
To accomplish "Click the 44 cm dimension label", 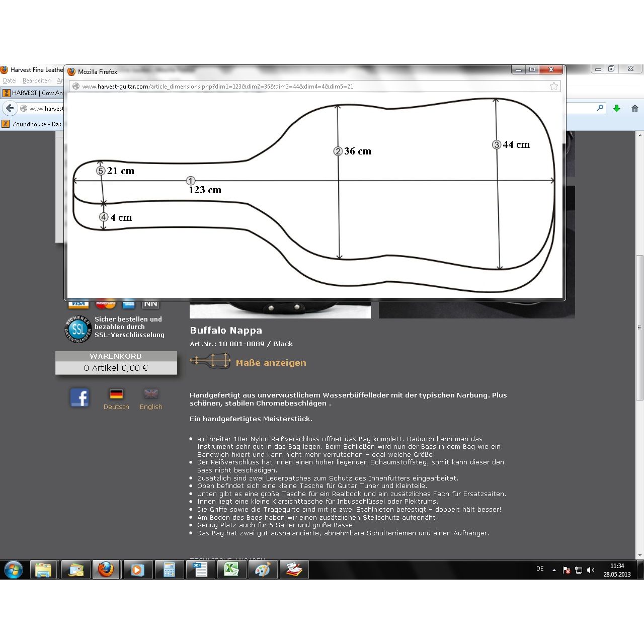I will (516, 144).
